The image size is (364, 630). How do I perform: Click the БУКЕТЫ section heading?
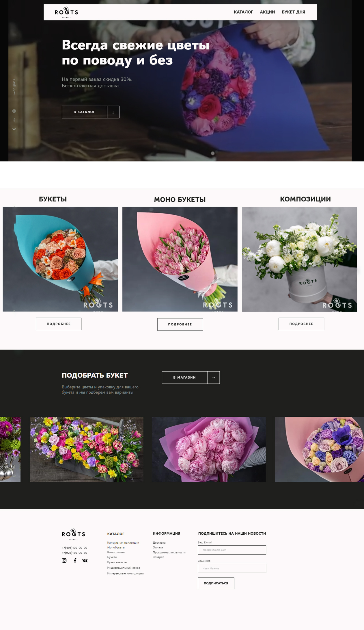click(x=53, y=199)
